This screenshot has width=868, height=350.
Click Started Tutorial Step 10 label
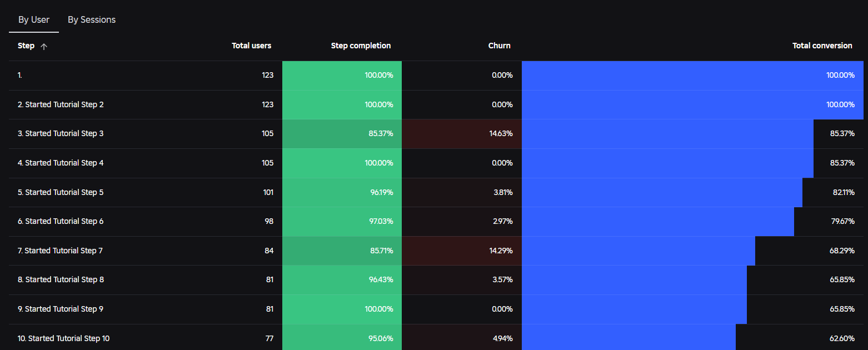click(63, 338)
